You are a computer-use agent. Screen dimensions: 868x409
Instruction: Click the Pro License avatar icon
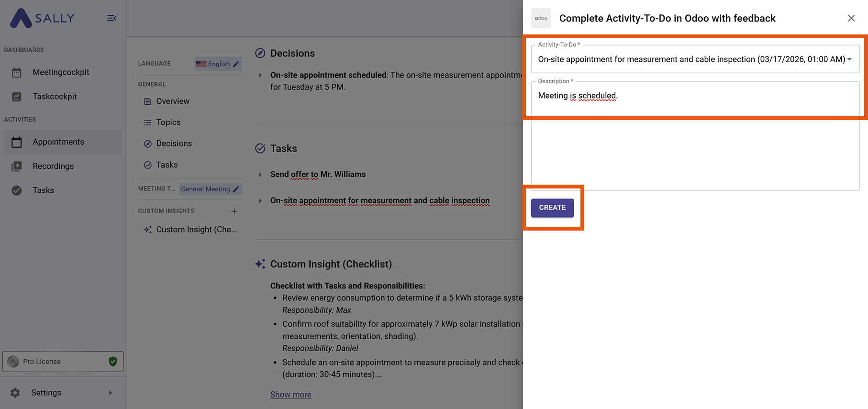(x=13, y=362)
